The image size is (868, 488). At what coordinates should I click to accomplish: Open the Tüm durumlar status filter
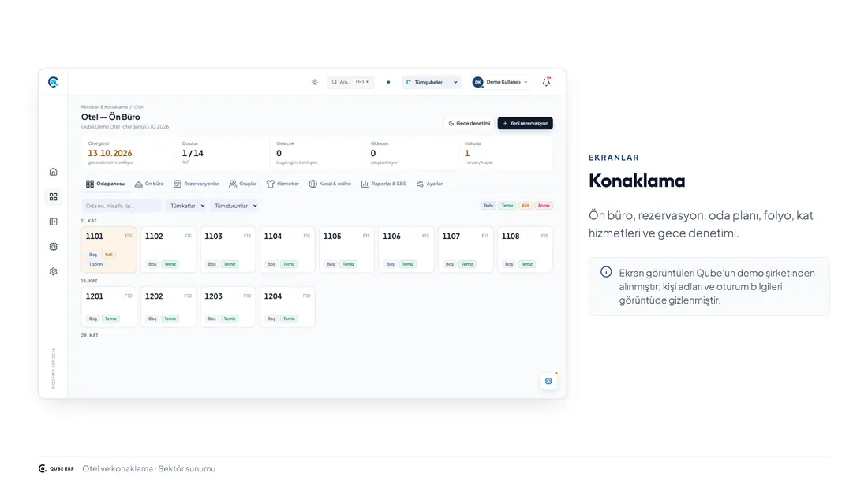pyautogui.click(x=236, y=206)
